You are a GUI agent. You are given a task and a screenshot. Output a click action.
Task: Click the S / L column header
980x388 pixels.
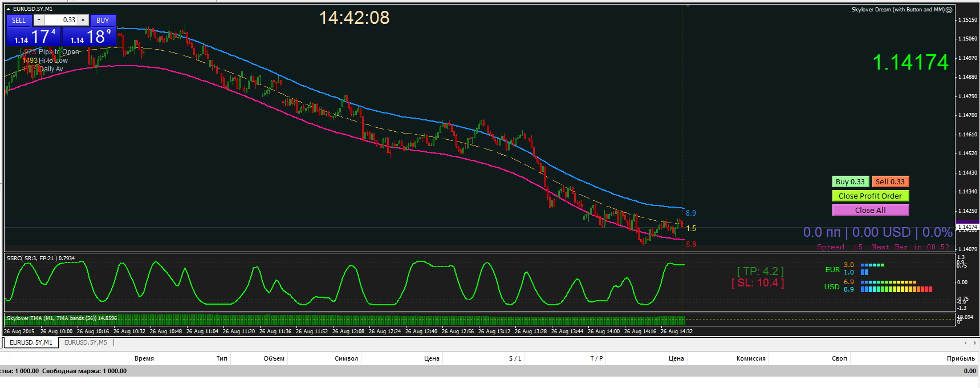515,358
